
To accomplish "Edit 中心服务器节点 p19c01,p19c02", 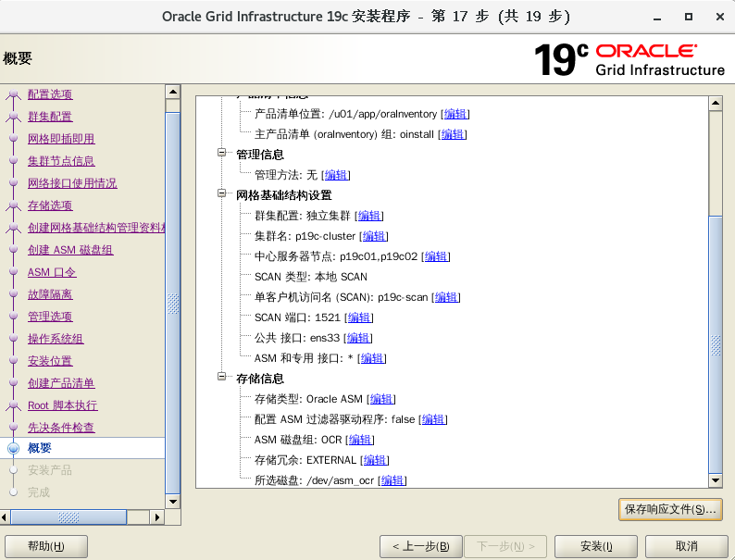I will pyautogui.click(x=436, y=256).
